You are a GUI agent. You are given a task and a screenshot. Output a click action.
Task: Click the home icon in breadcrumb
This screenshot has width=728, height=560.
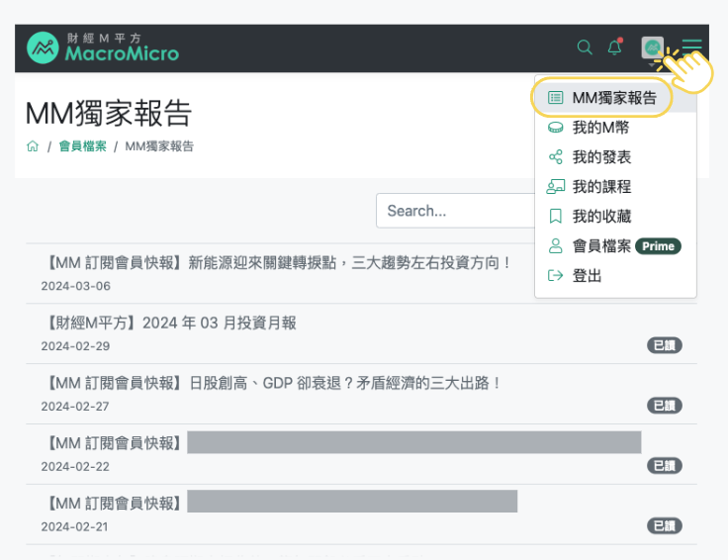33,146
